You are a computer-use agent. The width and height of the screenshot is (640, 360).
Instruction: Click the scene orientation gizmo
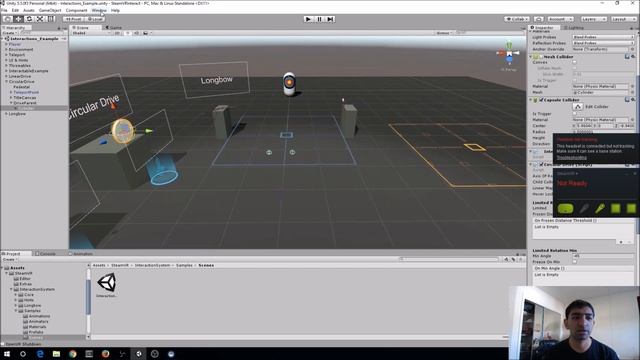[x=509, y=53]
